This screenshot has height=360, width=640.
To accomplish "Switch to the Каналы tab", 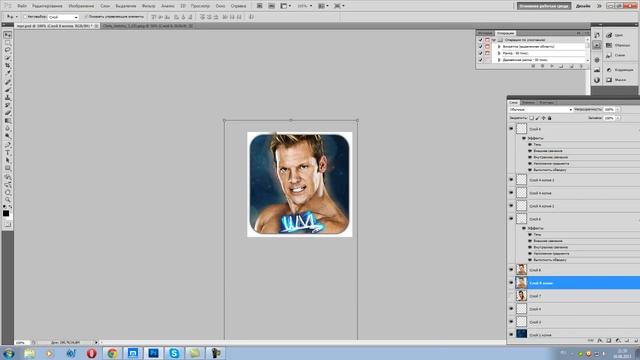I will [x=528, y=102].
